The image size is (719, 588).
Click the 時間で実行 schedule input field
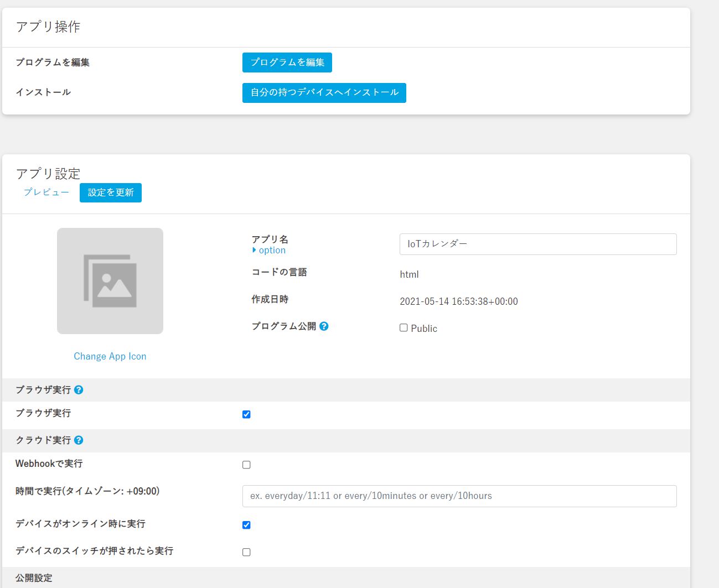point(459,496)
